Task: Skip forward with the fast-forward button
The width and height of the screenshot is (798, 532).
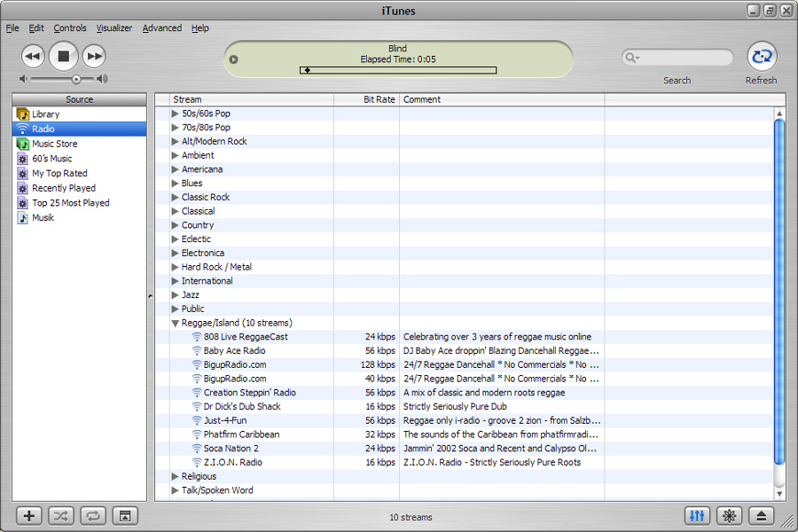Action: click(94, 56)
